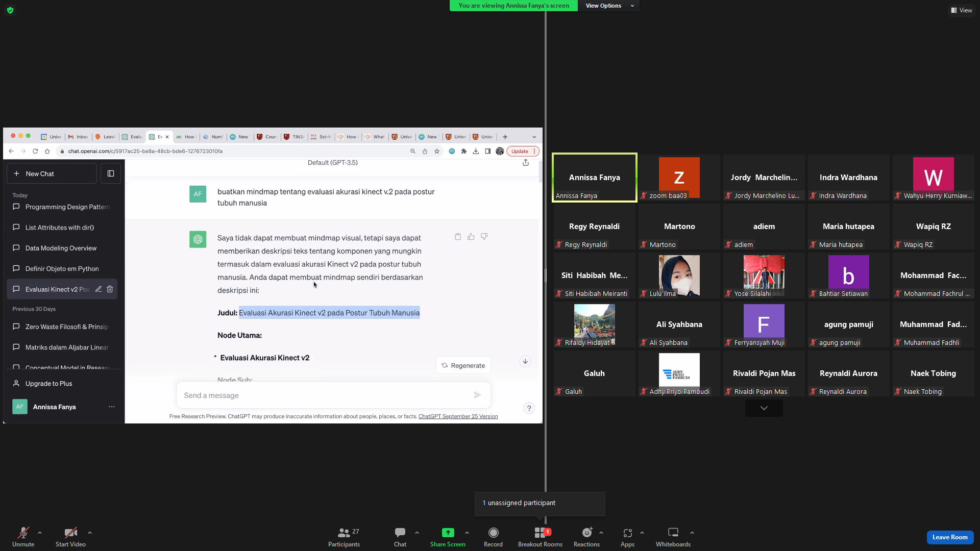
Task: Open browser extensions puzzle icon
Action: (x=463, y=151)
